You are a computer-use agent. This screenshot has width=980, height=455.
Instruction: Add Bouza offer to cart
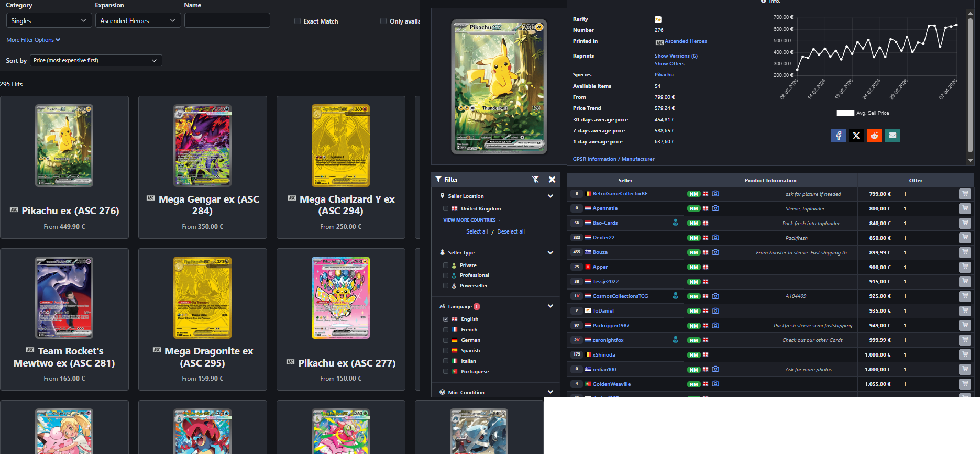point(965,252)
